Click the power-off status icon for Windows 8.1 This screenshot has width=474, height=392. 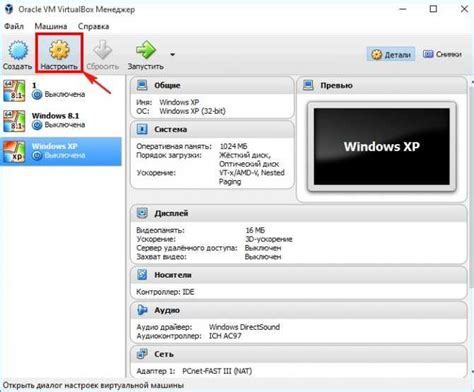[x=37, y=125]
